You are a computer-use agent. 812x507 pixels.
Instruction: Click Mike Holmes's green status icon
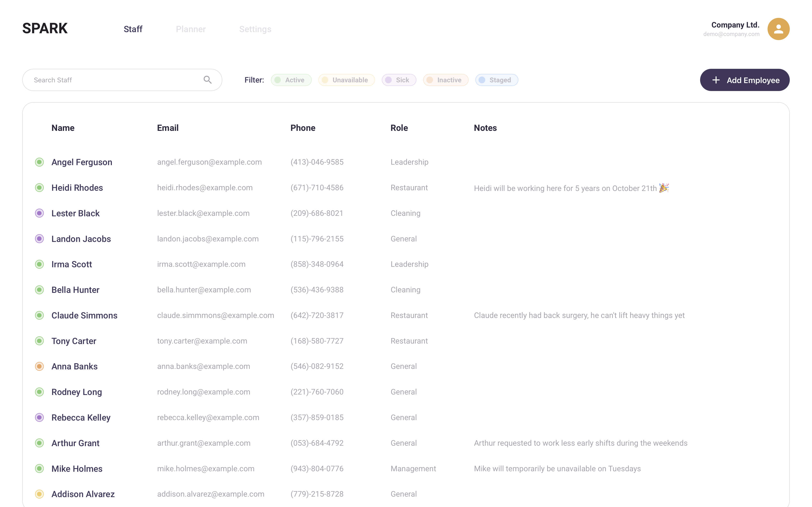[x=39, y=468]
